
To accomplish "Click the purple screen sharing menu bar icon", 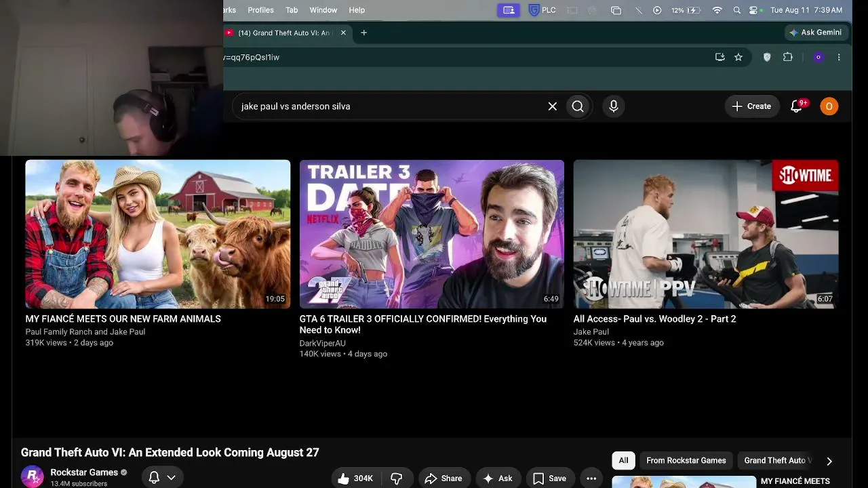I will [509, 10].
